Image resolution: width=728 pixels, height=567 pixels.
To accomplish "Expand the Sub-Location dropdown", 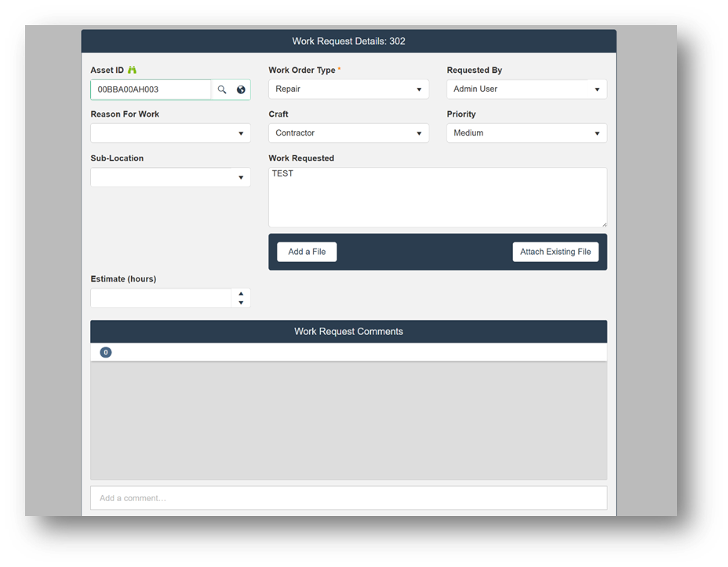I will pos(170,177).
